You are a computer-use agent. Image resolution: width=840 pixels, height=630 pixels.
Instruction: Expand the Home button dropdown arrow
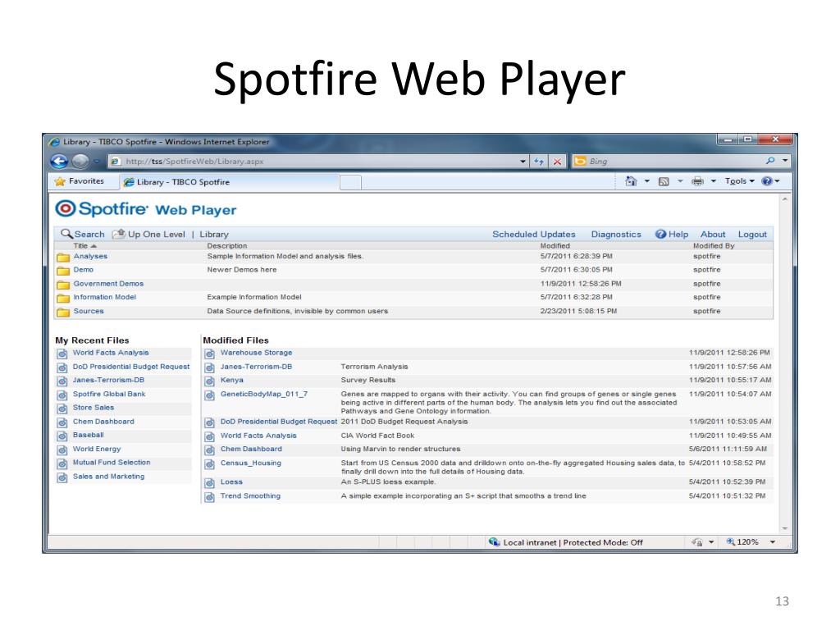pyautogui.click(x=647, y=181)
